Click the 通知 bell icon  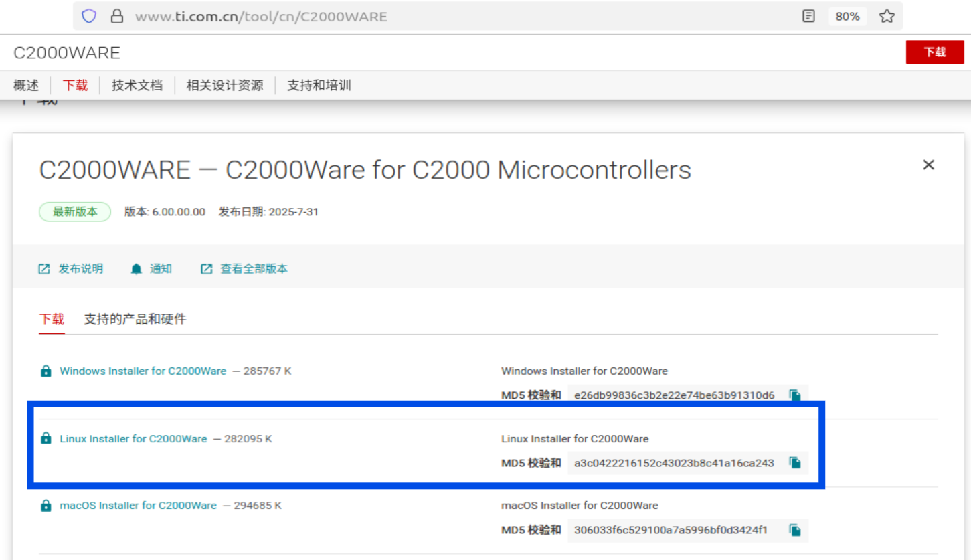coord(137,269)
